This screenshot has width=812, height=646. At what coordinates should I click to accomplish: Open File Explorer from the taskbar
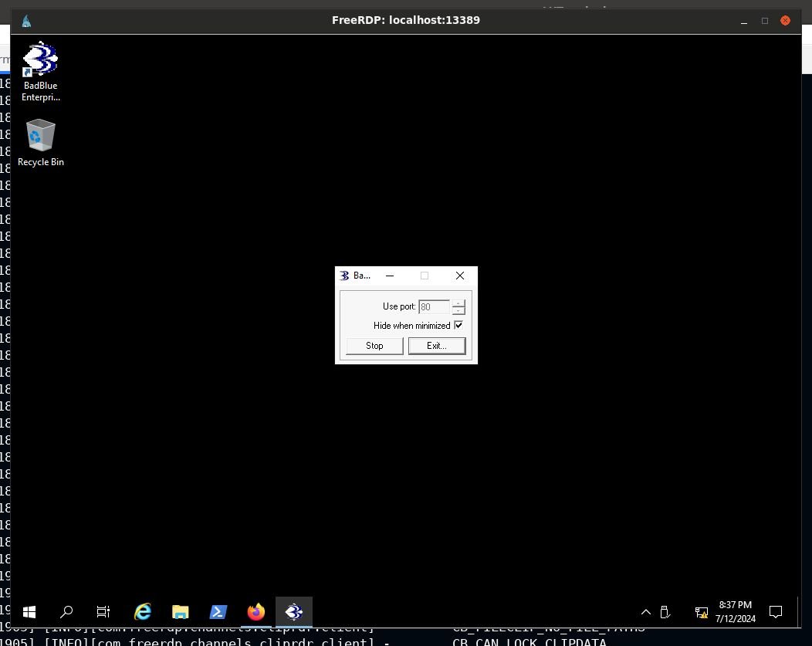click(x=180, y=612)
